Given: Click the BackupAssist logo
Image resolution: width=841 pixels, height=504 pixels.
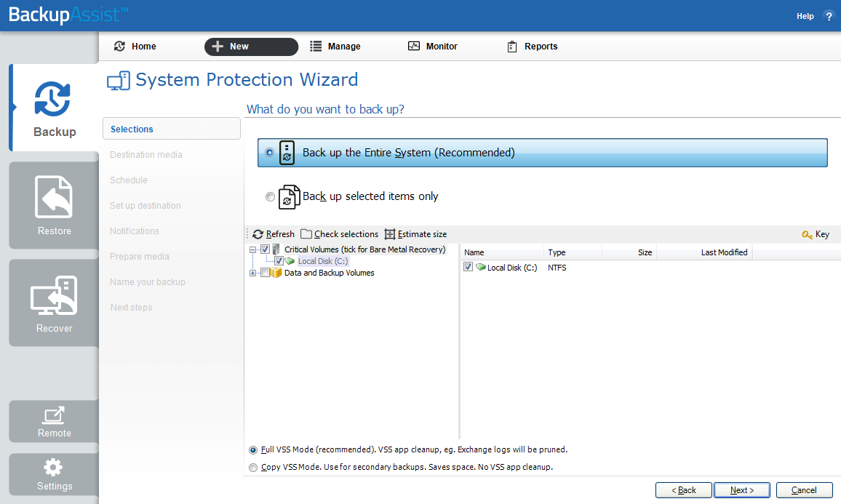Looking at the screenshot, I should (68, 15).
